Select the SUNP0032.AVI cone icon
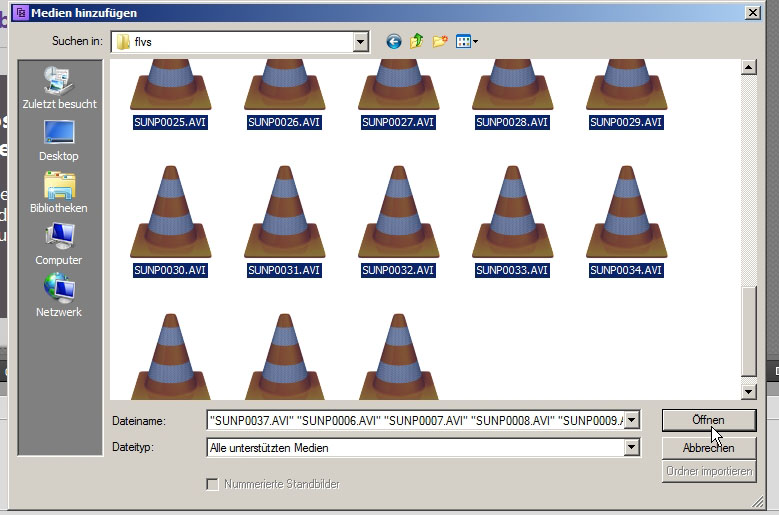The image size is (779, 515). point(398,212)
